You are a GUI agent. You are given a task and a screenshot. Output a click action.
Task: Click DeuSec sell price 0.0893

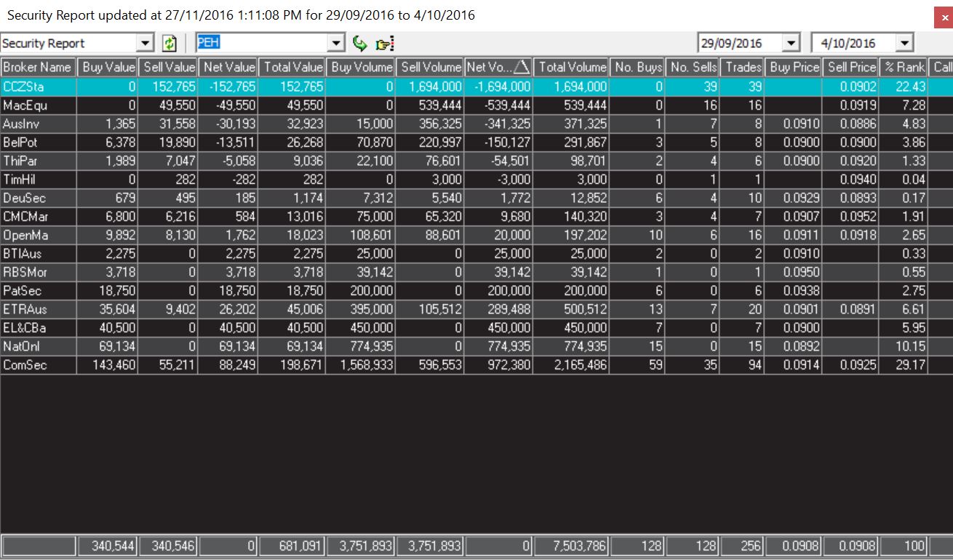tap(858, 198)
